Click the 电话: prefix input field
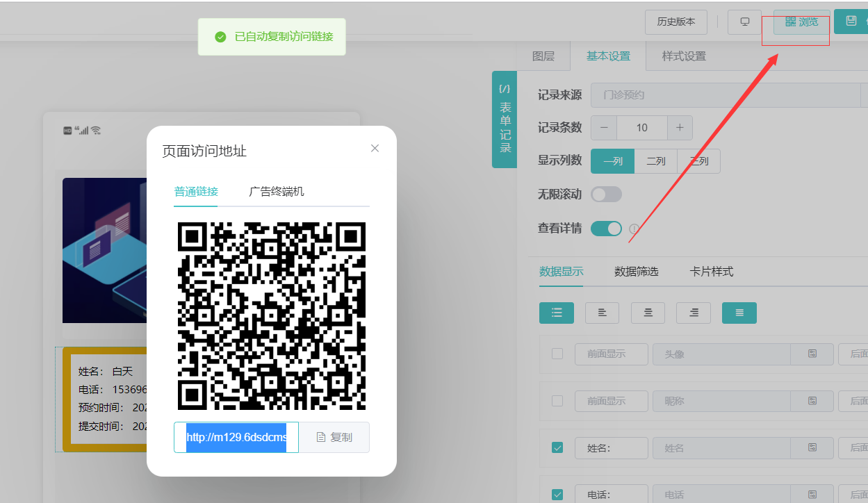This screenshot has width=868, height=503. (x=612, y=495)
